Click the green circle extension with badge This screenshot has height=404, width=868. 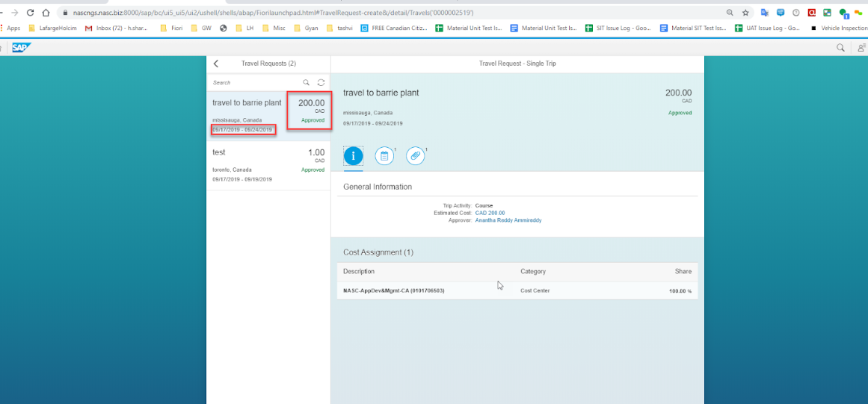[x=843, y=13]
